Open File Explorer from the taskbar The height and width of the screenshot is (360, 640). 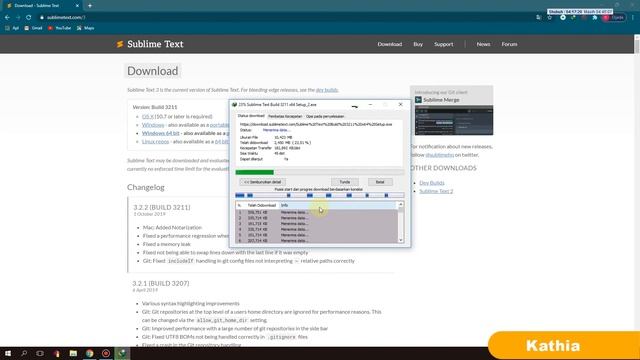click(x=73, y=353)
